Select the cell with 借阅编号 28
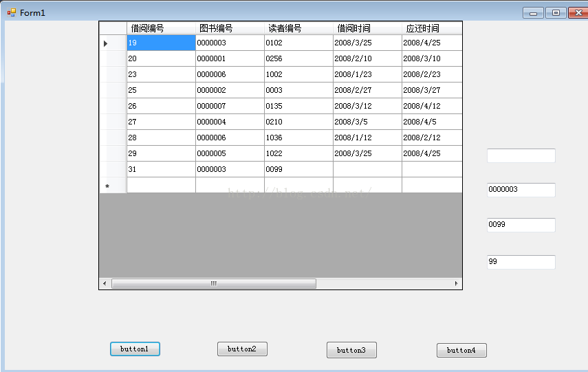This screenshot has width=588, height=372. [161, 138]
